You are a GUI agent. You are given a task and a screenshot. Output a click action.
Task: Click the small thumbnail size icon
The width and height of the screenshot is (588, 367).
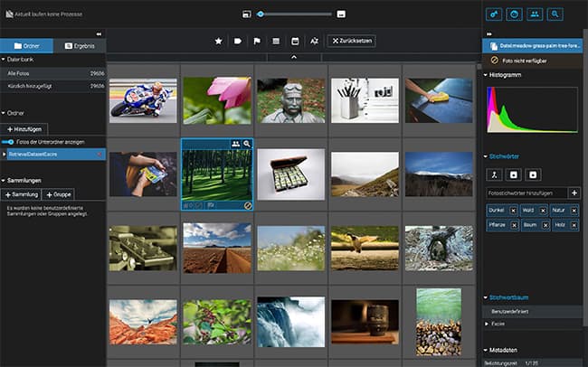pos(246,14)
